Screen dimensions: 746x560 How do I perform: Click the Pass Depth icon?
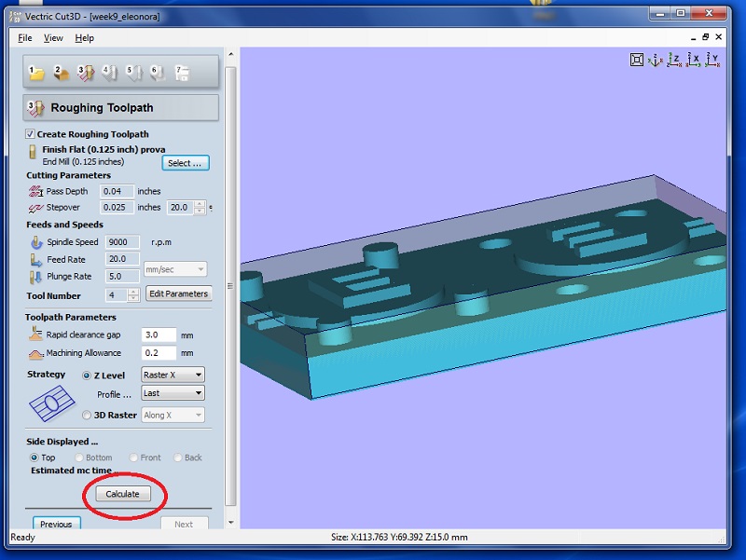click(35, 191)
